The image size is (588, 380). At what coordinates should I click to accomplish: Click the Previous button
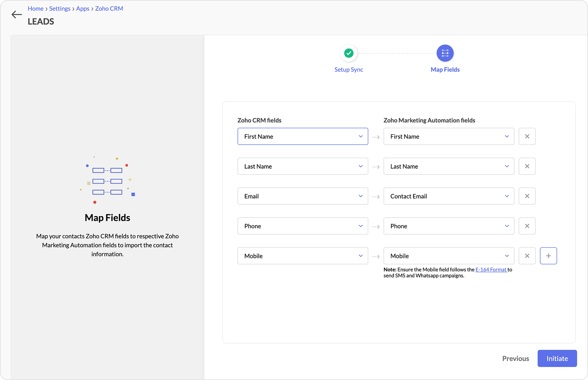[x=516, y=358]
